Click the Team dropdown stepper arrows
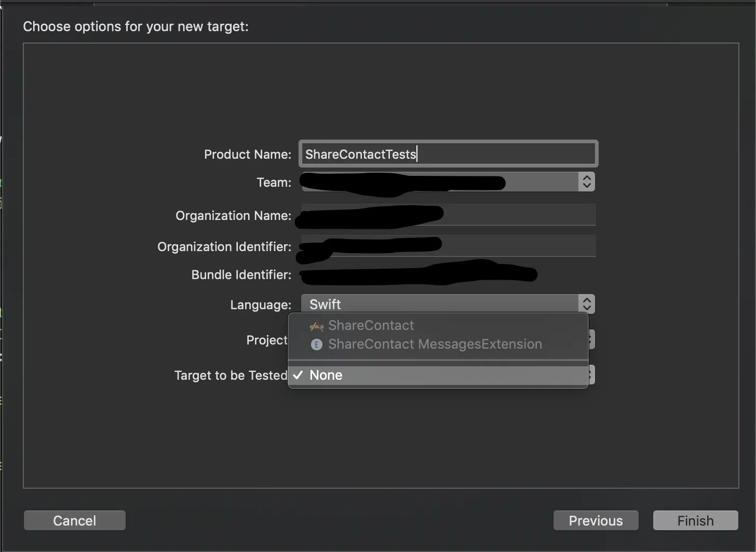 point(587,182)
